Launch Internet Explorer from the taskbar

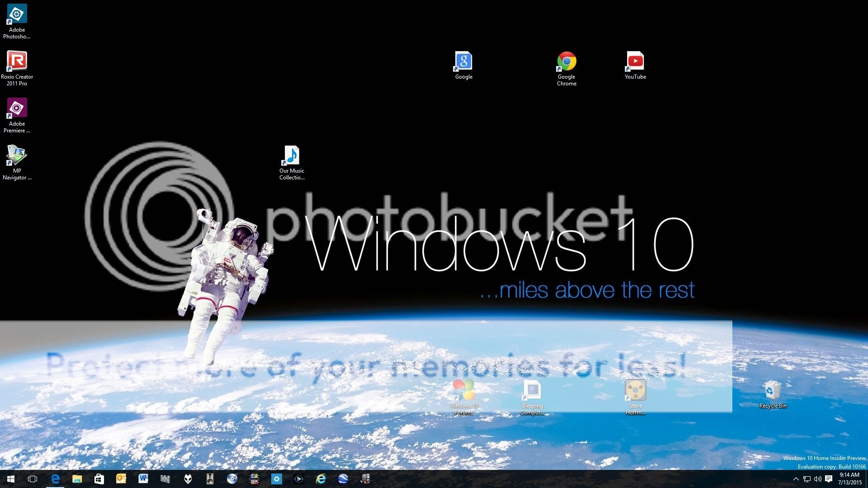click(x=321, y=479)
